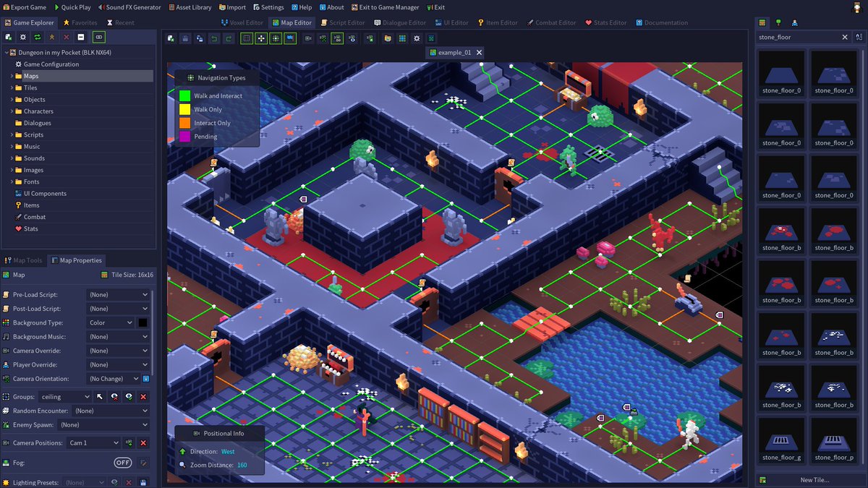Click the green Walk and Interact swatch
The image size is (868, 488).
[184, 95]
